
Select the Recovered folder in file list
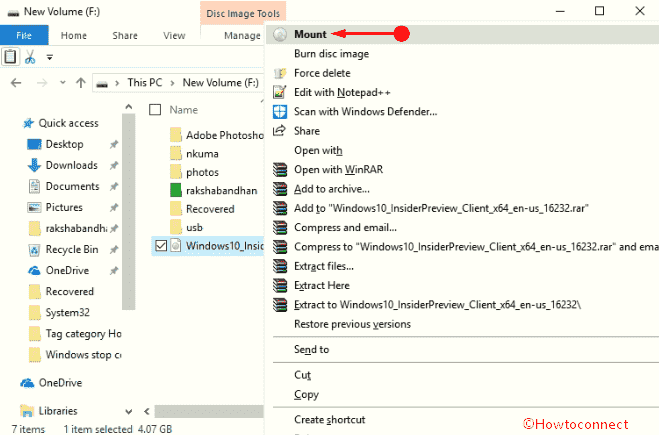pyautogui.click(x=210, y=209)
